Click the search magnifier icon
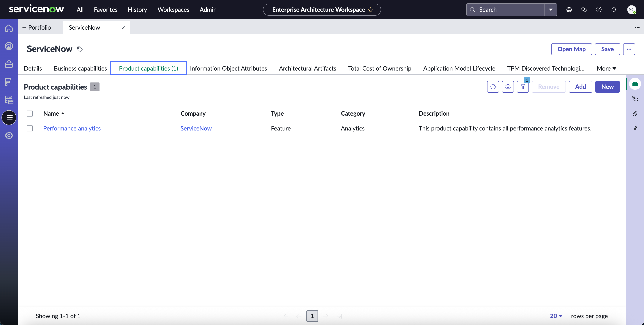The image size is (644, 325). tap(473, 9)
